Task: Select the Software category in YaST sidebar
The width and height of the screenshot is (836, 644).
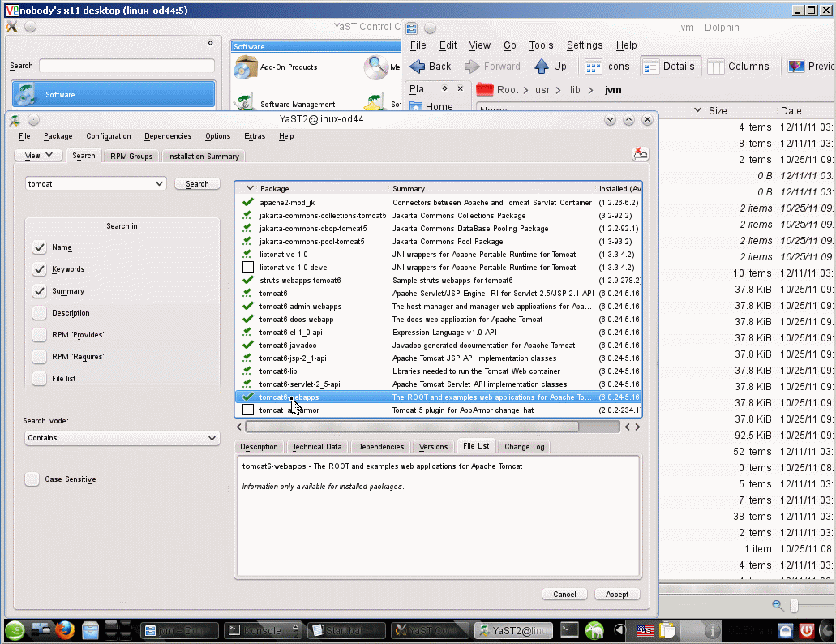Action: tap(114, 94)
